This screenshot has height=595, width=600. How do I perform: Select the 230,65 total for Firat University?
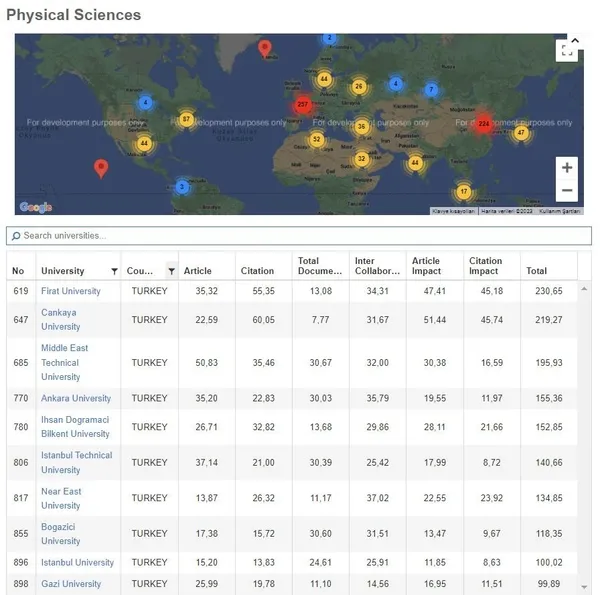coord(549,291)
